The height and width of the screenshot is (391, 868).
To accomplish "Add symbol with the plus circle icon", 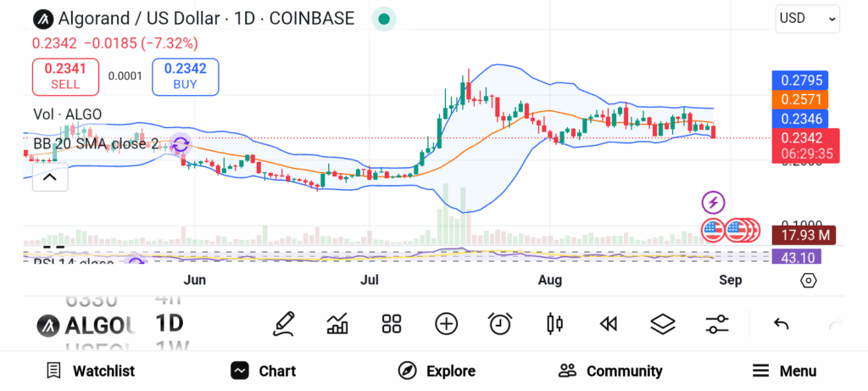I will (446, 324).
